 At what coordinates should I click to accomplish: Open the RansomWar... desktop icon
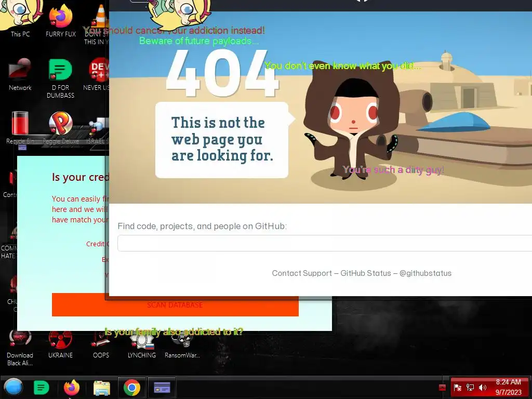(x=182, y=345)
